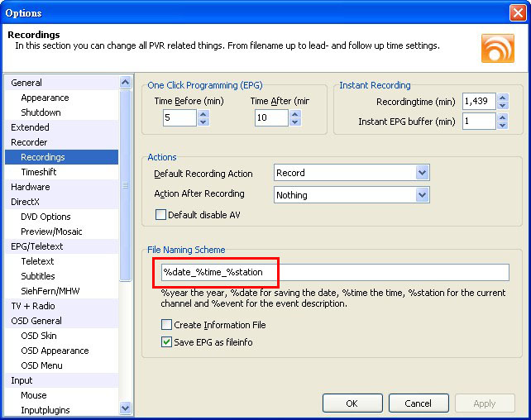Enable the Default disable AV checkbox
531x420 pixels.
(x=160, y=215)
